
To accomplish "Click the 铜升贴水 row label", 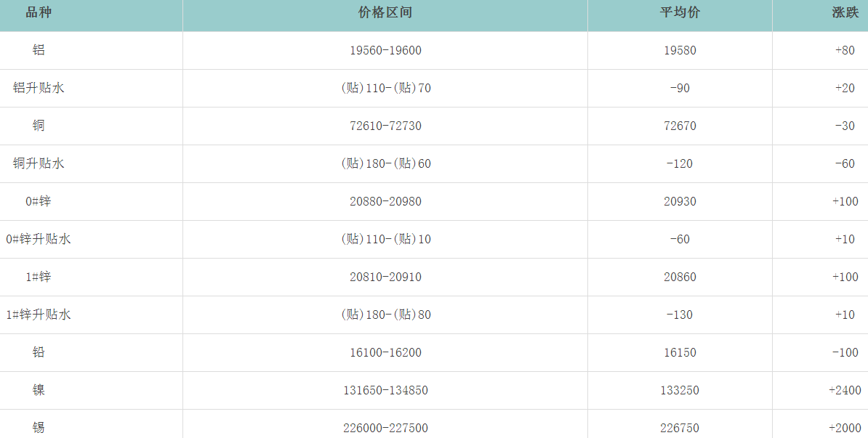I will pyautogui.click(x=39, y=163).
